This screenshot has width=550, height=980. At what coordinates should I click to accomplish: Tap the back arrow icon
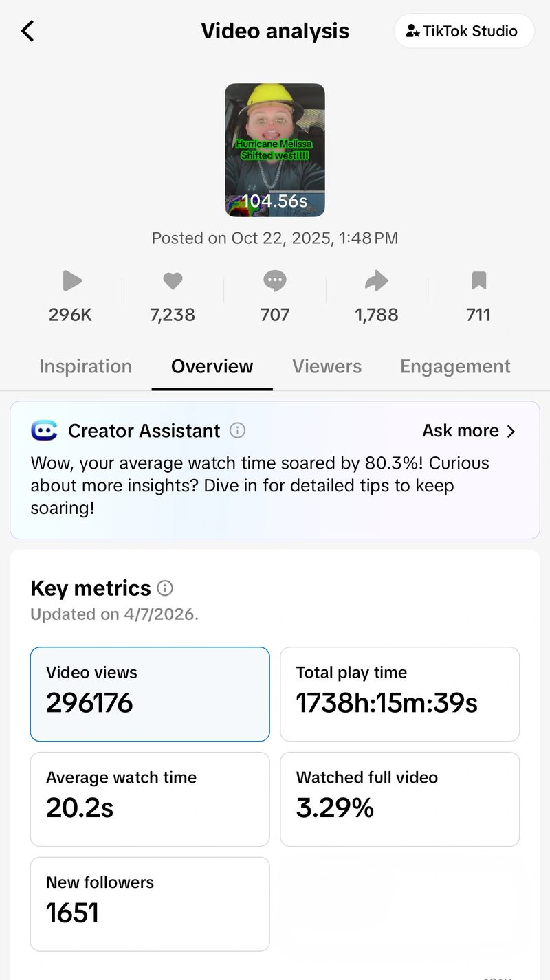27,31
